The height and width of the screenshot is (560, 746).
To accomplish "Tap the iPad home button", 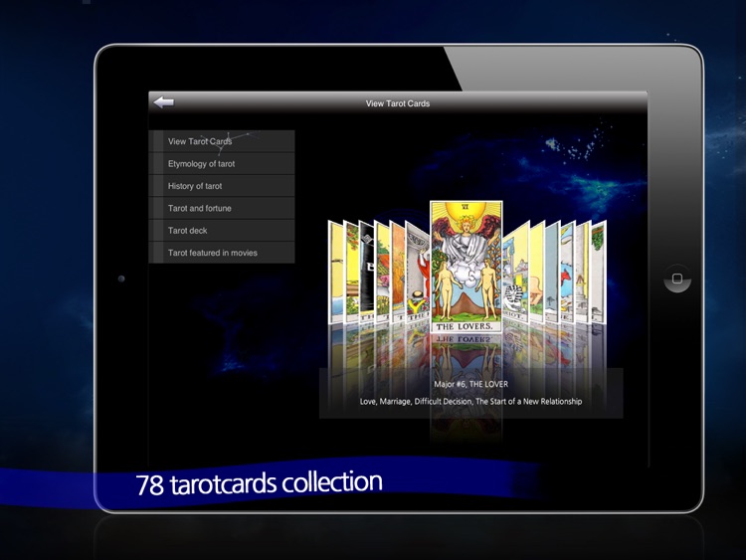I will click(x=677, y=279).
